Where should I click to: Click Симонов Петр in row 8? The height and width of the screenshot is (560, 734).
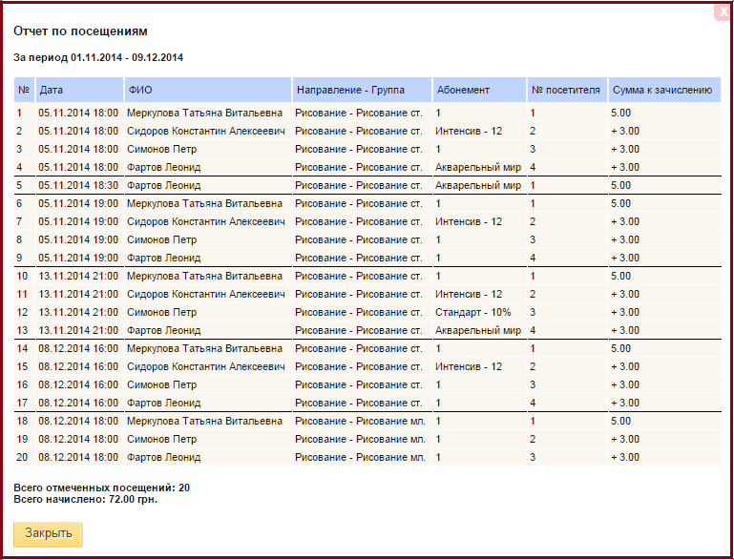point(161,239)
